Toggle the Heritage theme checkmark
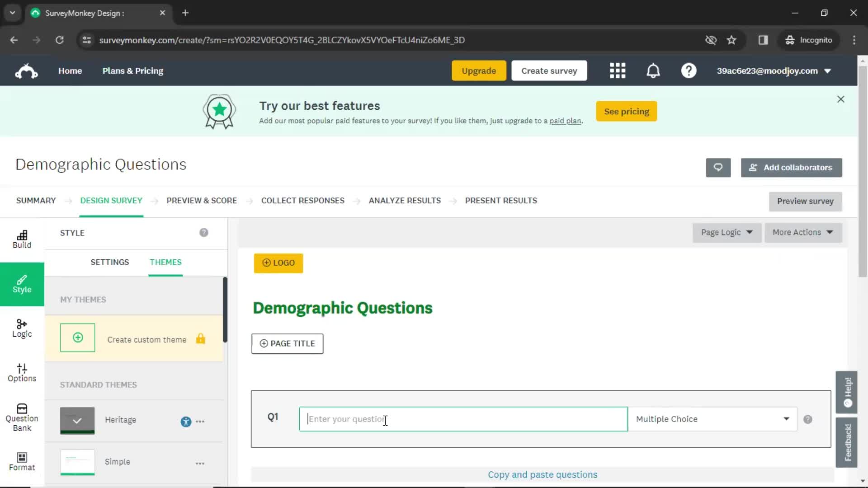 (x=77, y=420)
